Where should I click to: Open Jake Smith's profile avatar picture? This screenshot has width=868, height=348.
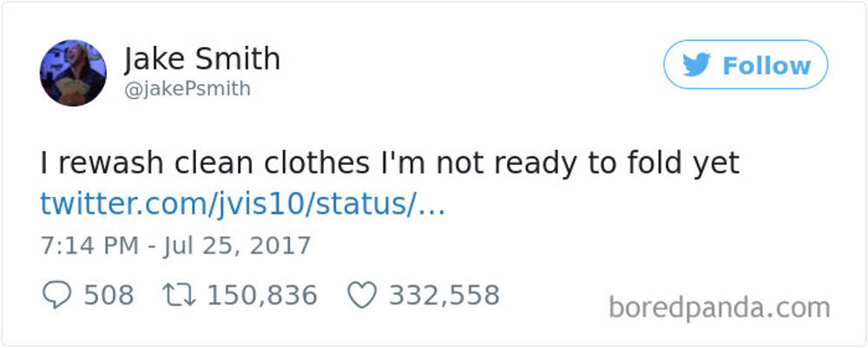pyautogui.click(x=73, y=73)
